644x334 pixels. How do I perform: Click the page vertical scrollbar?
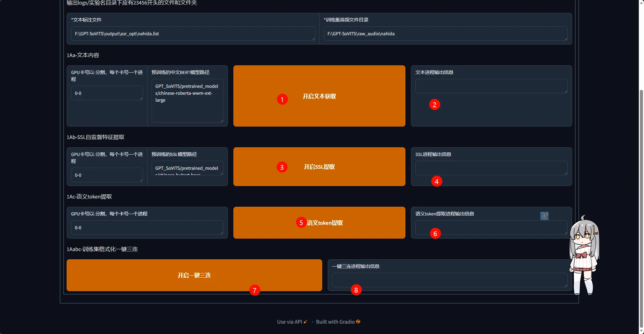coord(641,207)
